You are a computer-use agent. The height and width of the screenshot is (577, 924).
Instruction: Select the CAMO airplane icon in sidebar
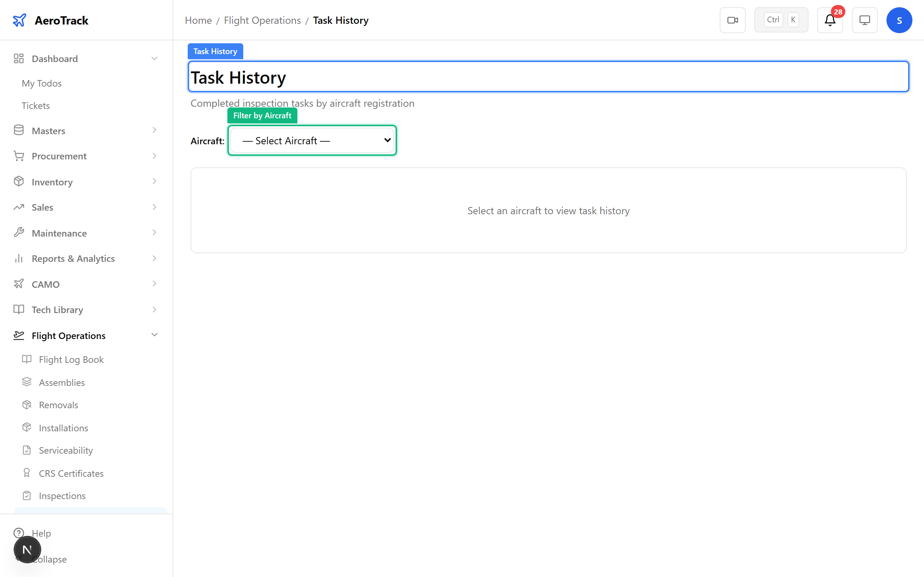pos(19,284)
